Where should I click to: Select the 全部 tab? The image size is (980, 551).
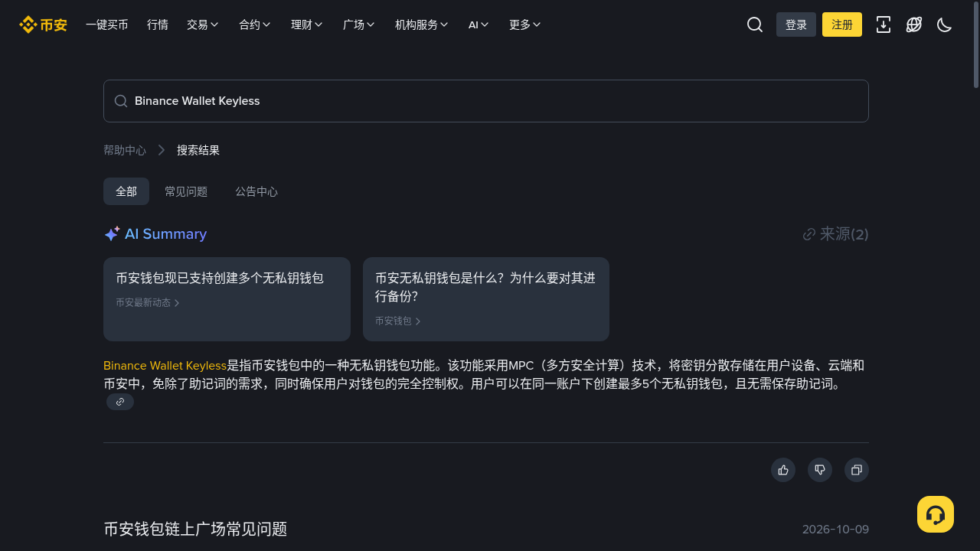click(126, 191)
